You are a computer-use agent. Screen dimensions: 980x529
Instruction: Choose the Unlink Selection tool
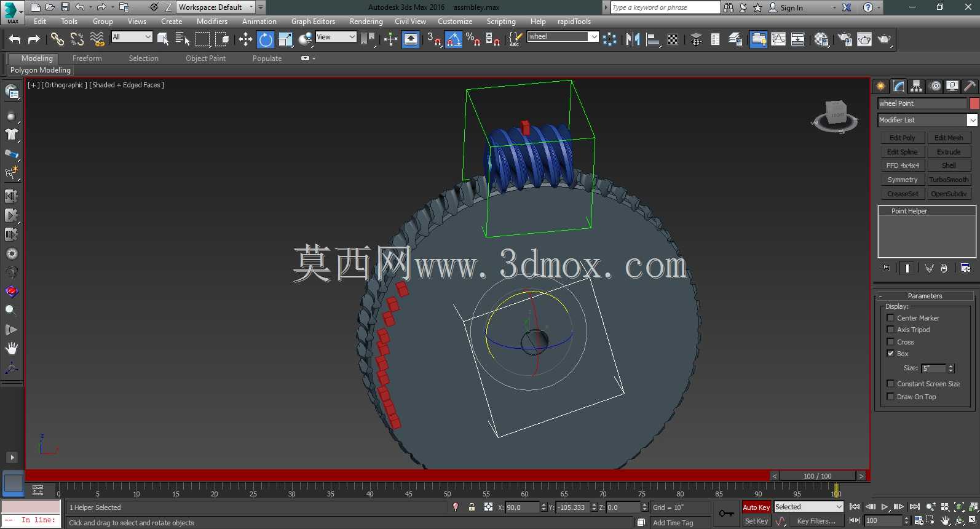pos(77,39)
